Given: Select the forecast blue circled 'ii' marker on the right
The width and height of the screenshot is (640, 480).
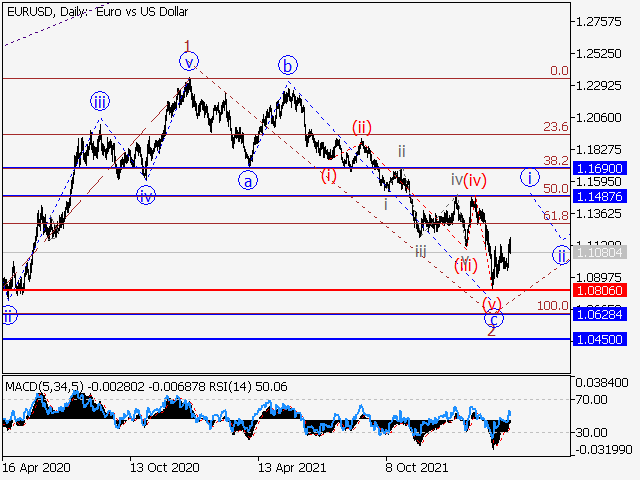Looking at the screenshot, I should click(x=562, y=256).
